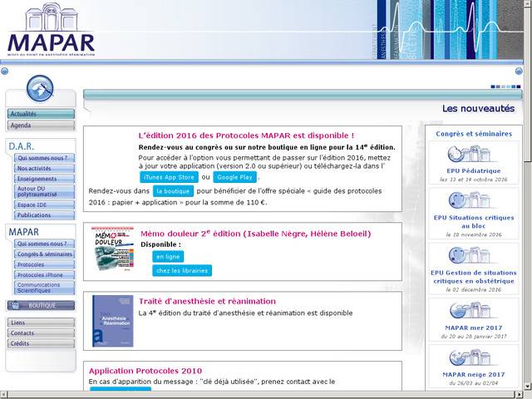Click the left round blue arrow button
Image resolution: width=532 pixels, height=399 pixels.
click(4, 71)
